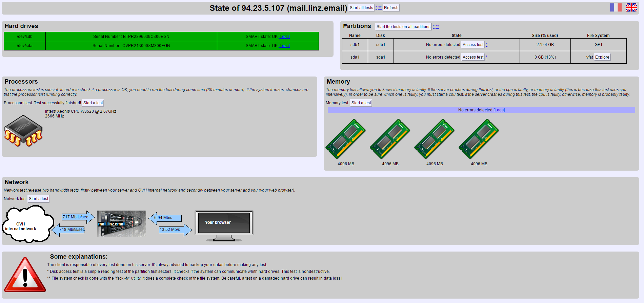This screenshot has height=303, width=644.
Task: Switch language using the French flag
Action: (616, 7)
